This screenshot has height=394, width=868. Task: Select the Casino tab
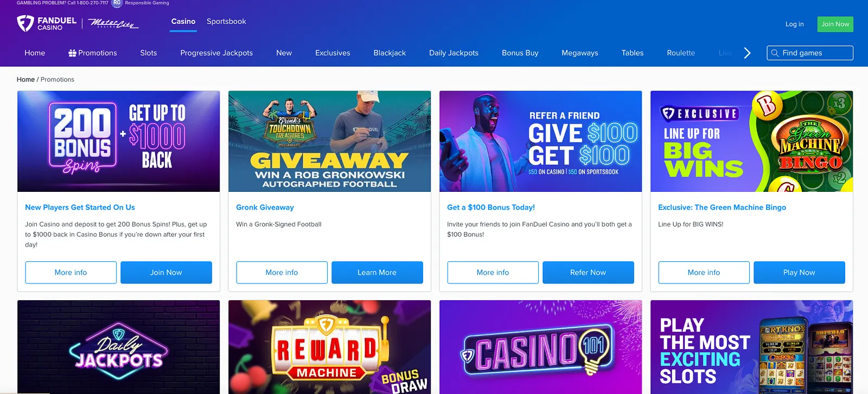coord(183,22)
